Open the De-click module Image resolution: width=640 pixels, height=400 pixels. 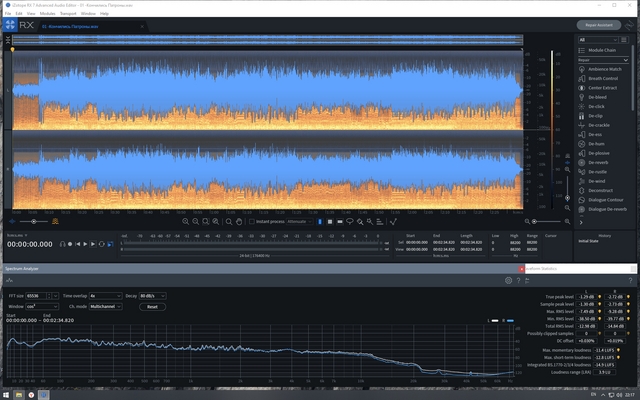pos(596,106)
